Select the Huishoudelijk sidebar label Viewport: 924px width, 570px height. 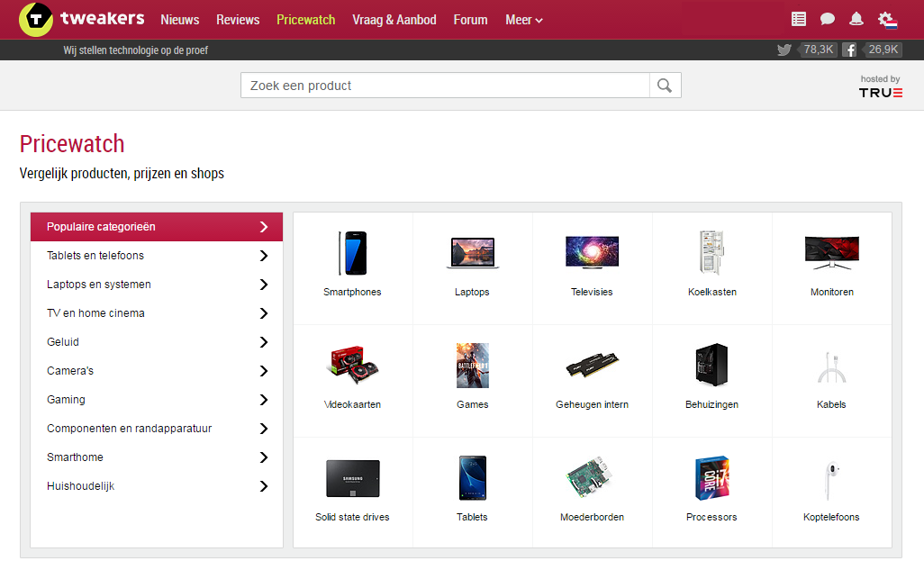click(80, 486)
